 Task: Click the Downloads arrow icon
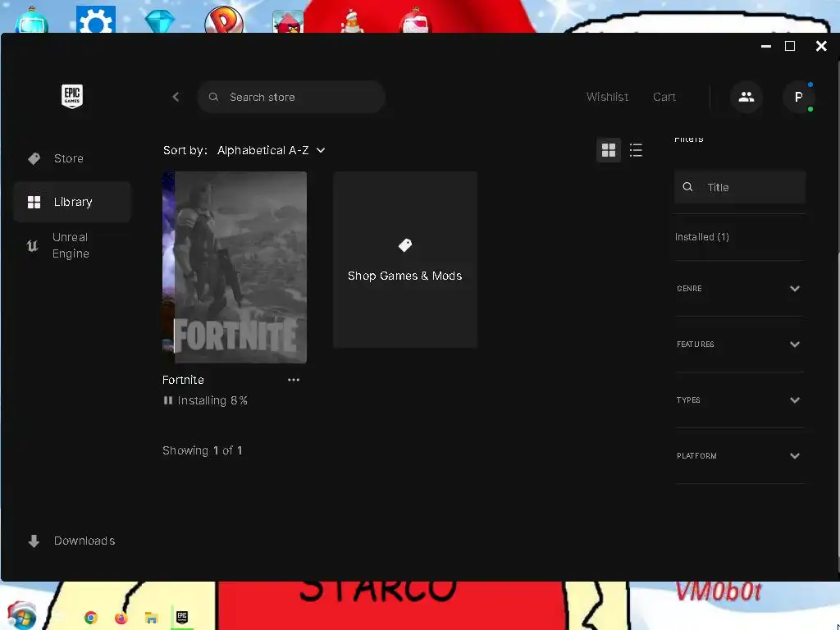pos(34,541)
